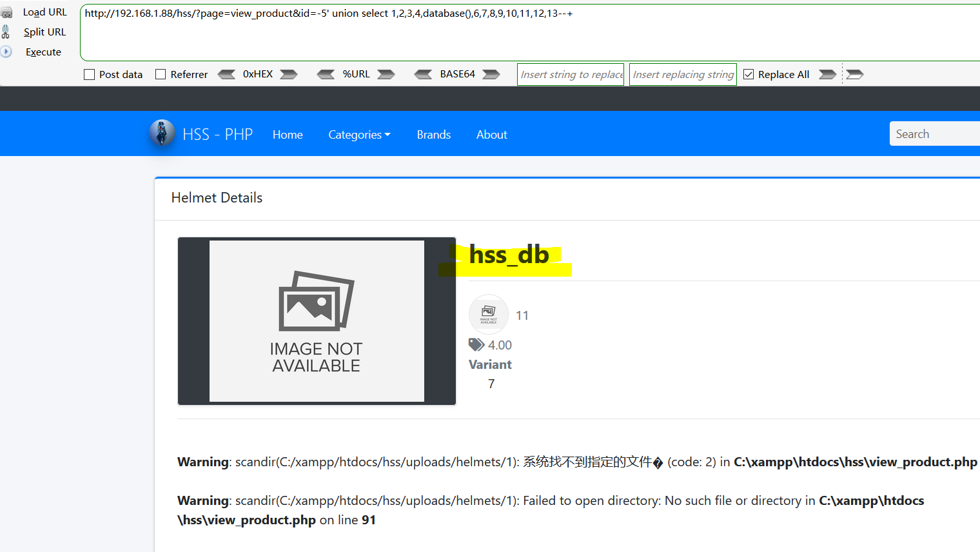Click the HSS site logo icon
Screen dimensions: 980x552
coord(162,133)
